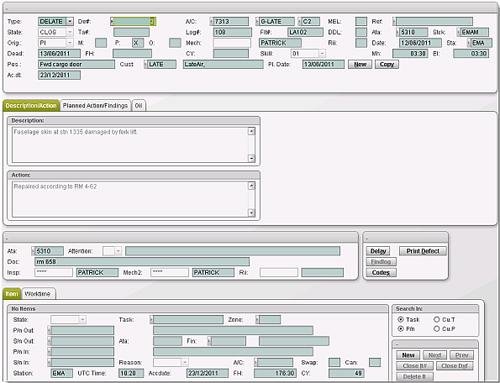Toggle the P checkbox marked X
500x383 pixels.
[137, 43]
